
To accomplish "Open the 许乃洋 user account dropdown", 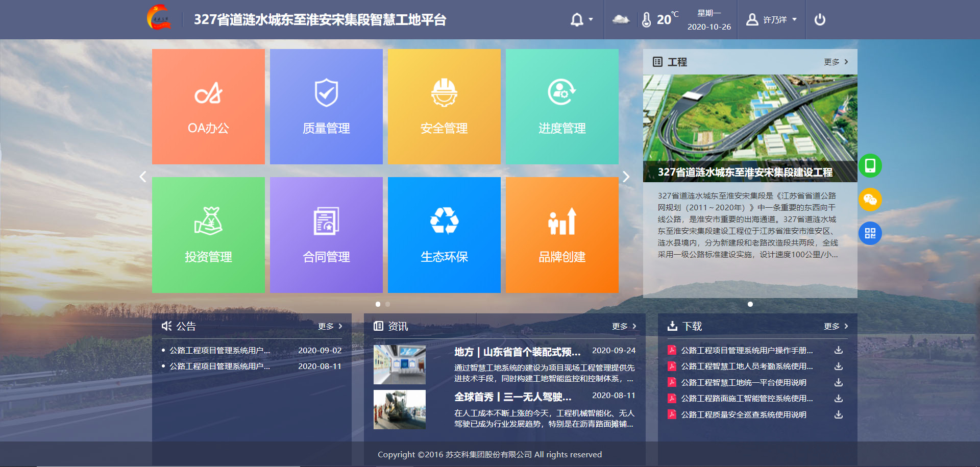I will (x=771, y=20).
